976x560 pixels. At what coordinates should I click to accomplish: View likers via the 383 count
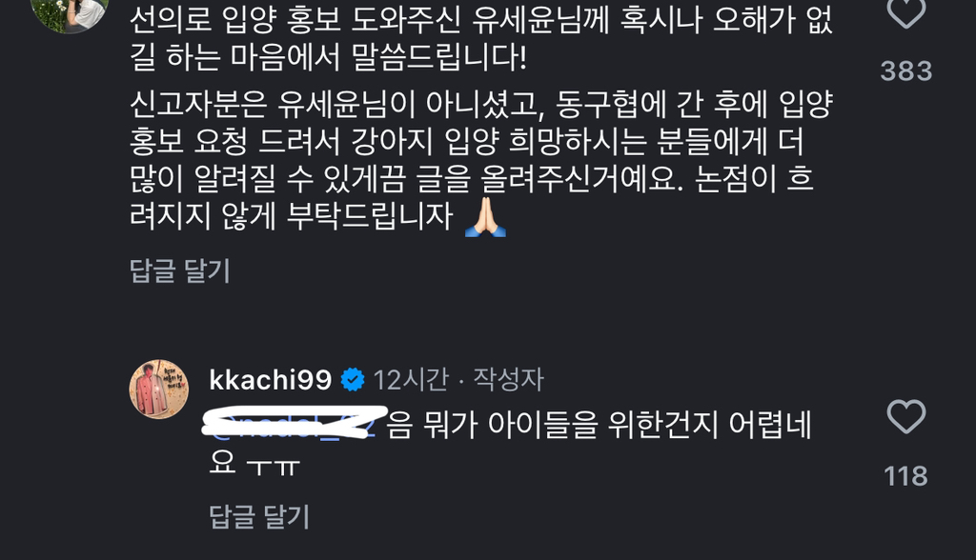pos(906,70)
